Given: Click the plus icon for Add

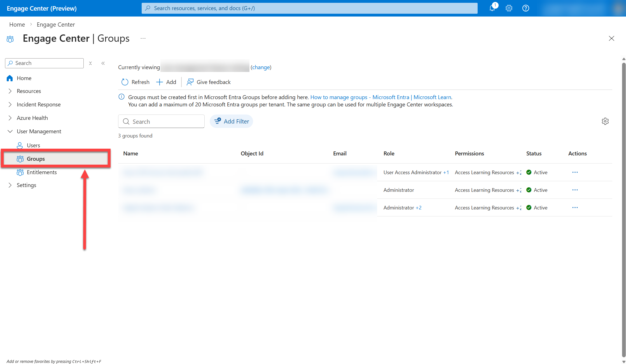Looking at the screenshot, I should [x=159, y=82].
